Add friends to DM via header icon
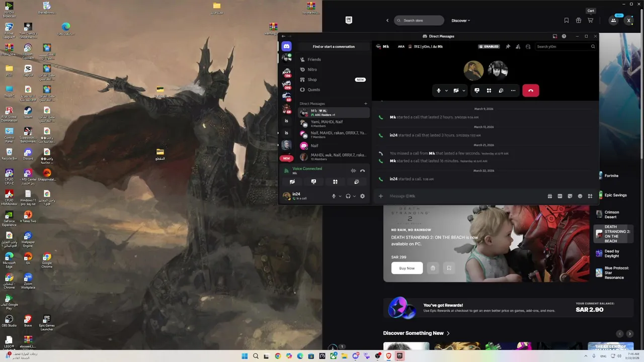This screenshot has width=644, height=362. (x=518, y=46)
